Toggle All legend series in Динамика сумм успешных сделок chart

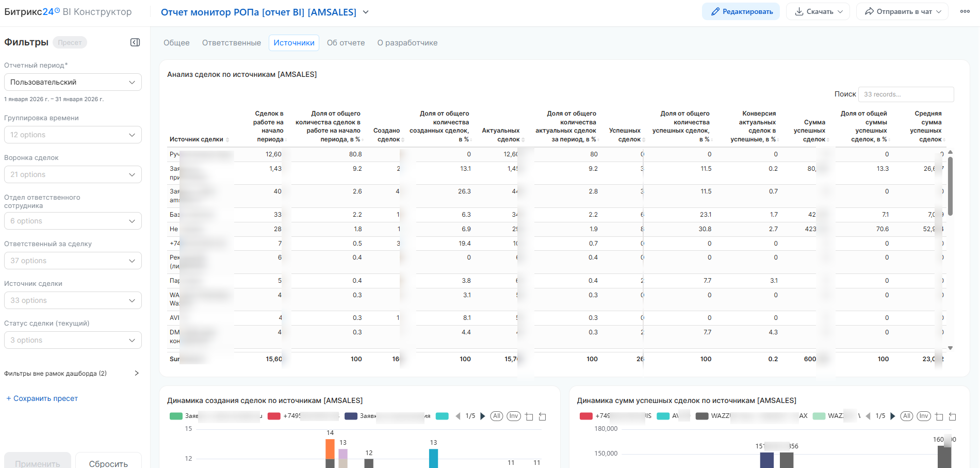(x=906, y=416)
